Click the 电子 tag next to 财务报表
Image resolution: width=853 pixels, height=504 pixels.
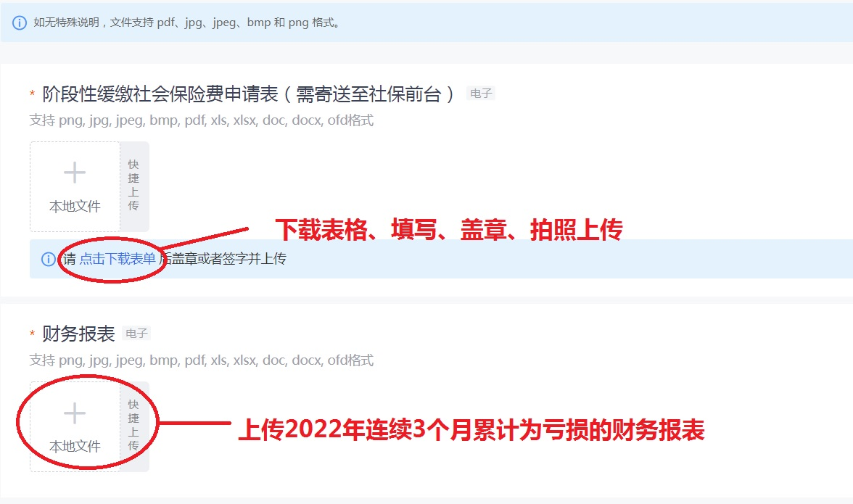click(x=136, y=334)
